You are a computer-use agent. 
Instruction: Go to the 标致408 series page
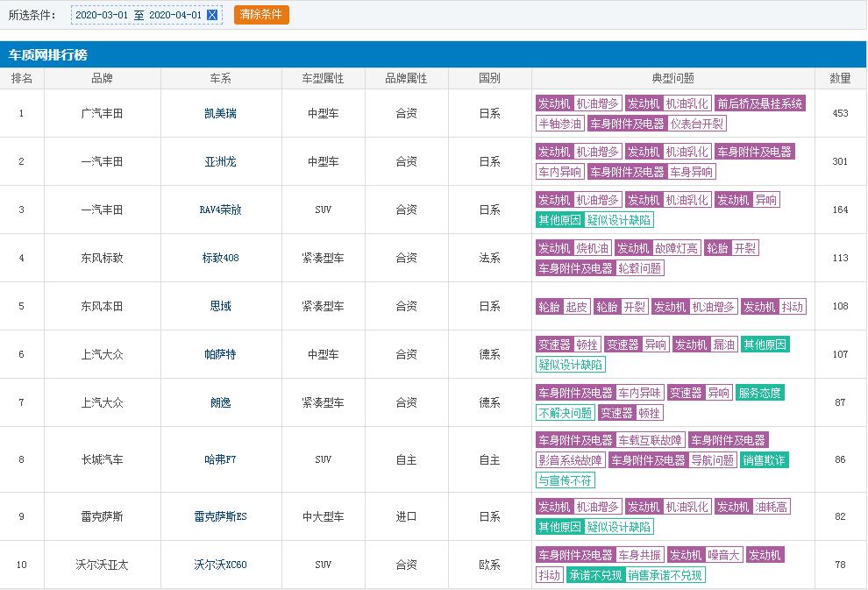click(x=220, y=258)
